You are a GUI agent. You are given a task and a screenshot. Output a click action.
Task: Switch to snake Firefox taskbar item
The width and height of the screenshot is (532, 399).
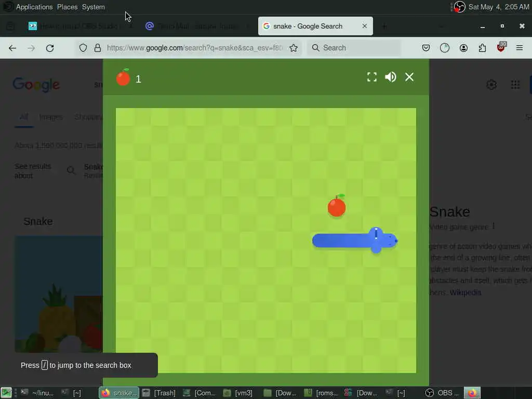(x=119, y=393)
